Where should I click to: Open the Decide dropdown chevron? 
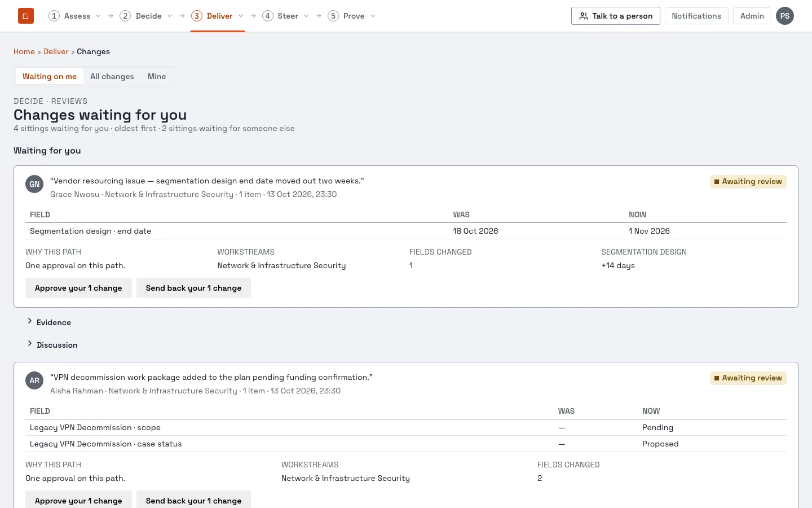click(170, 16)
